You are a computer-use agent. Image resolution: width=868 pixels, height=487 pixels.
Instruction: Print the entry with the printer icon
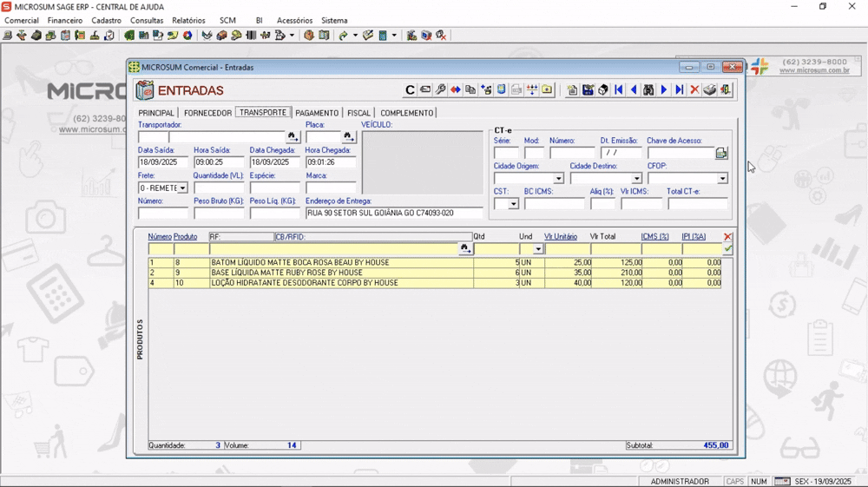(x=710, y=89)
